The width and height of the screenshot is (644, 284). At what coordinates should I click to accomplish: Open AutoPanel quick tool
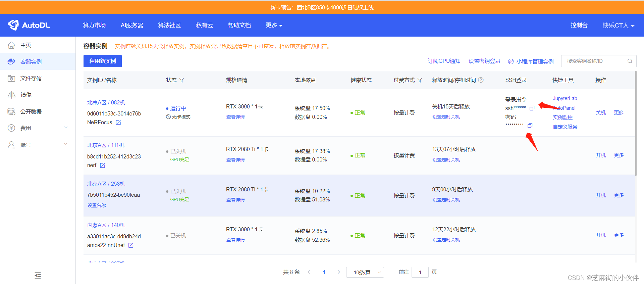point(564,108)
